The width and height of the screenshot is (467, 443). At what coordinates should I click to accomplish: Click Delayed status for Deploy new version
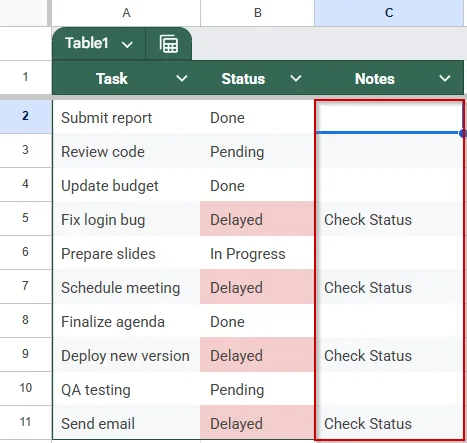click(257, 355)
